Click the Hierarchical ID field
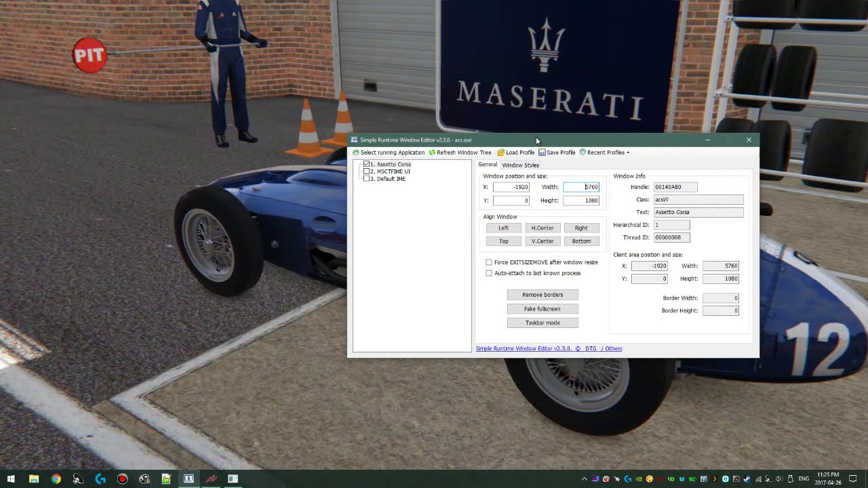The height and width of the screenshot is (488, 868). coord(672,225)
